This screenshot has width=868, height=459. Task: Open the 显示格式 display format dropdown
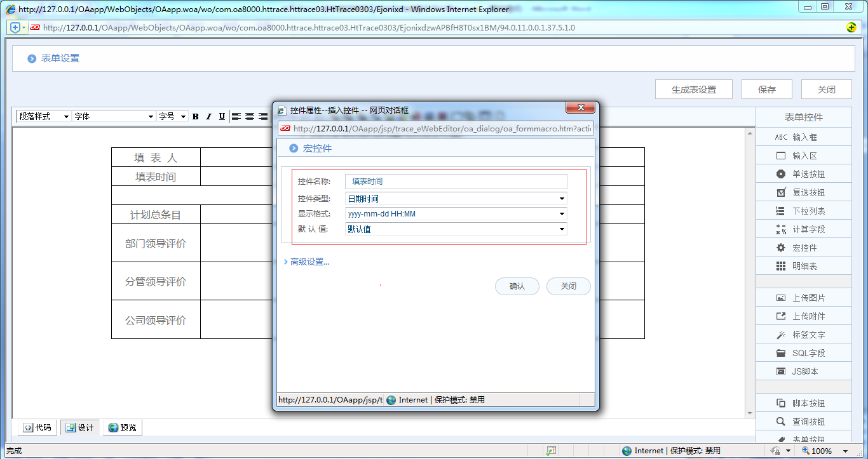(x=562, y=214)
